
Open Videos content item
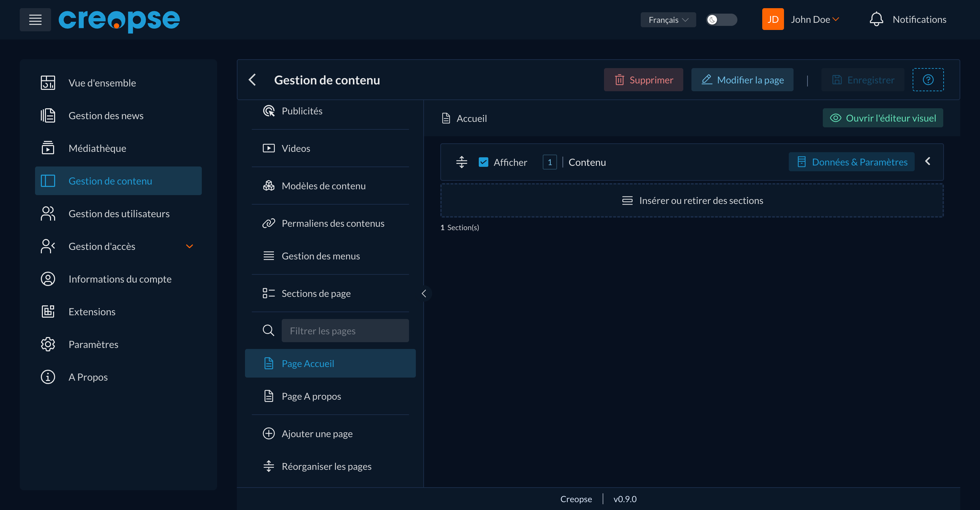330,148
